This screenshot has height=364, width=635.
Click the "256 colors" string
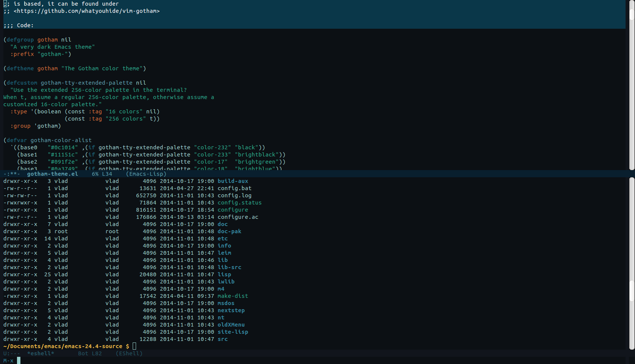tap(126, 119)
